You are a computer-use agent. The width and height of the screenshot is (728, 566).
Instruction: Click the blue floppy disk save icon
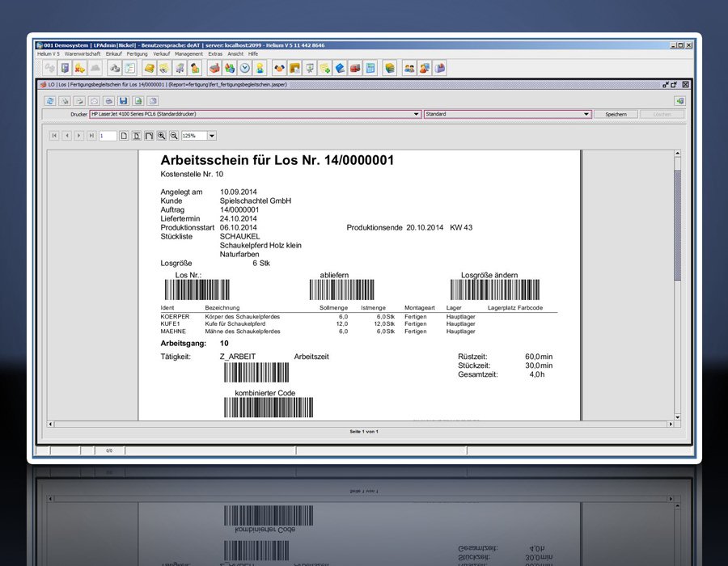click(123, 101)
